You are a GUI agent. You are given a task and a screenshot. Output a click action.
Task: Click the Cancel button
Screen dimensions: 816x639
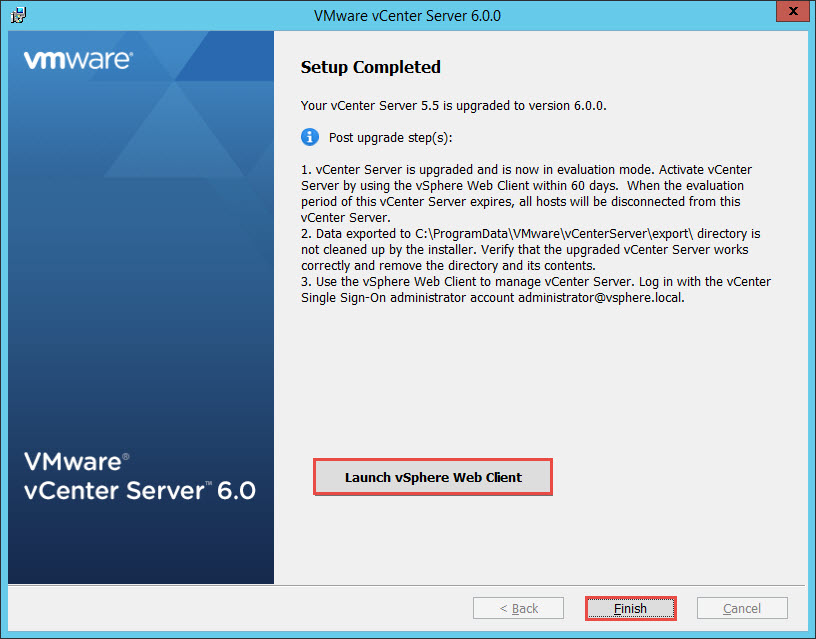pos(741,607)
